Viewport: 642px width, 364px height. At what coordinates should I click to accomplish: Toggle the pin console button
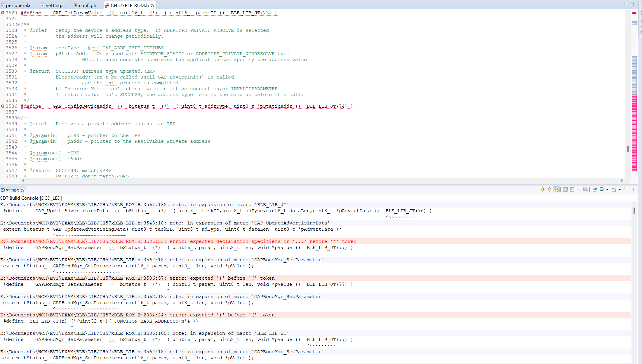595,190
